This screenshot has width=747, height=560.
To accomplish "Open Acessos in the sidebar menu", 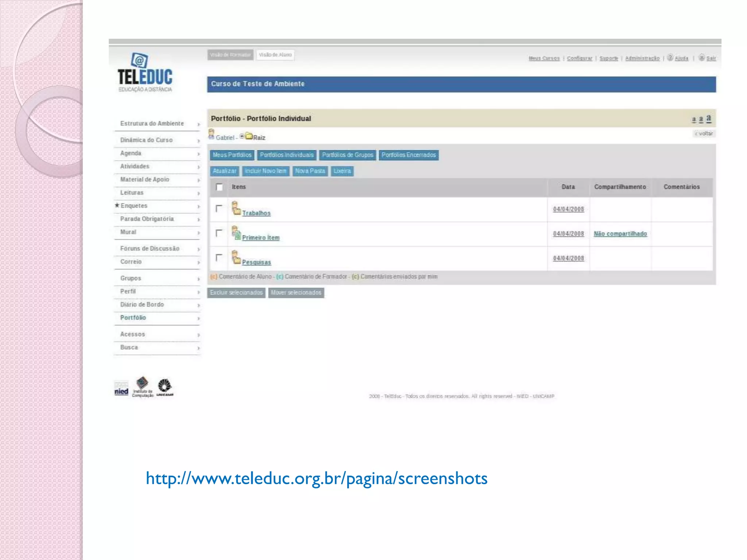I will tap(132, 334).
